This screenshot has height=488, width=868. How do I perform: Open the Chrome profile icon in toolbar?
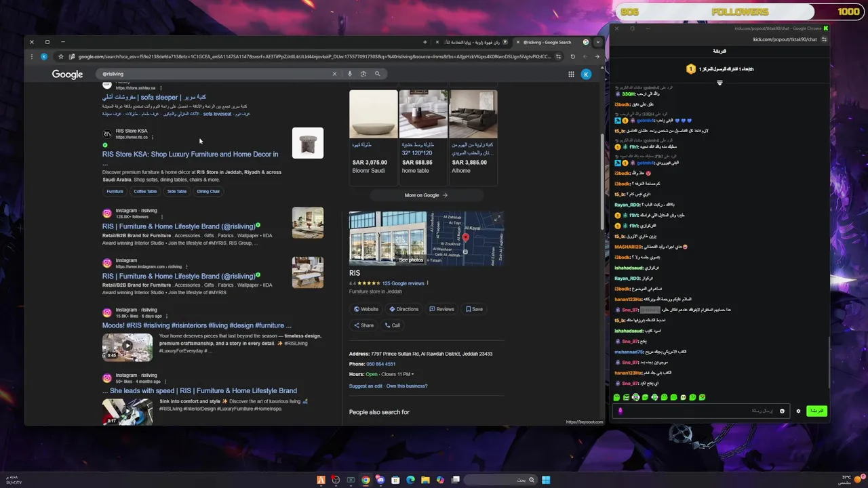pyautogui.click(x=44, y=57)
